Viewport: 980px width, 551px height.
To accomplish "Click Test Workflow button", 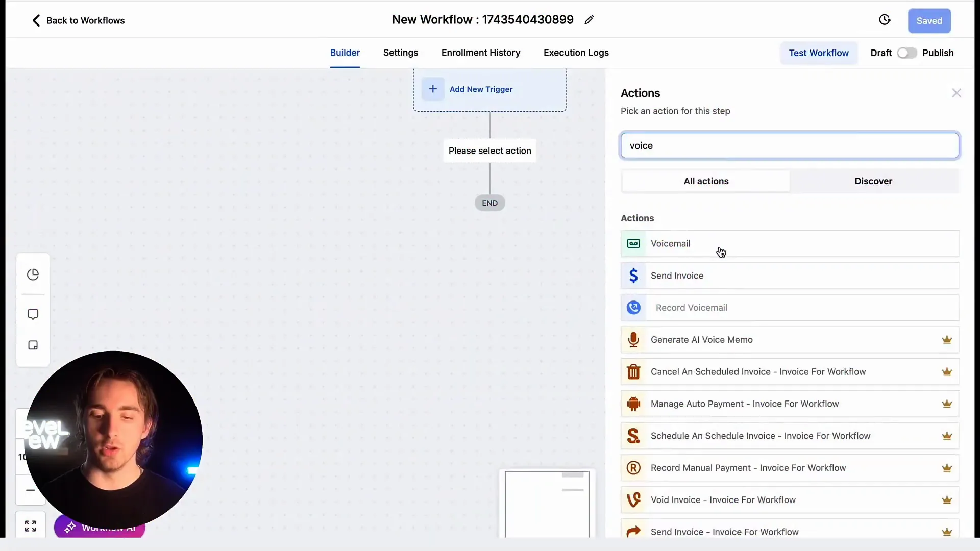I will pos(819,53).
